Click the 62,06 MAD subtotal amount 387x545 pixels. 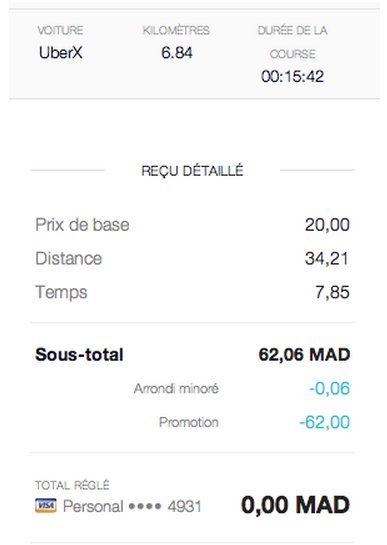(304, 355)
